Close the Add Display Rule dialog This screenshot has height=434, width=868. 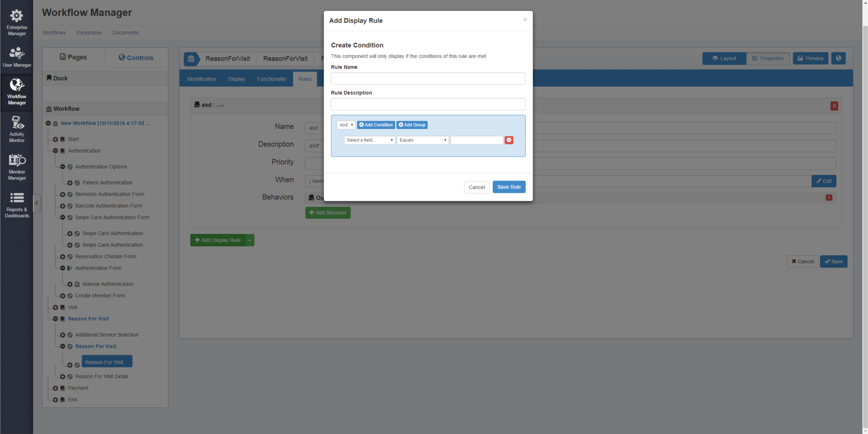click(x=525, y=19)
